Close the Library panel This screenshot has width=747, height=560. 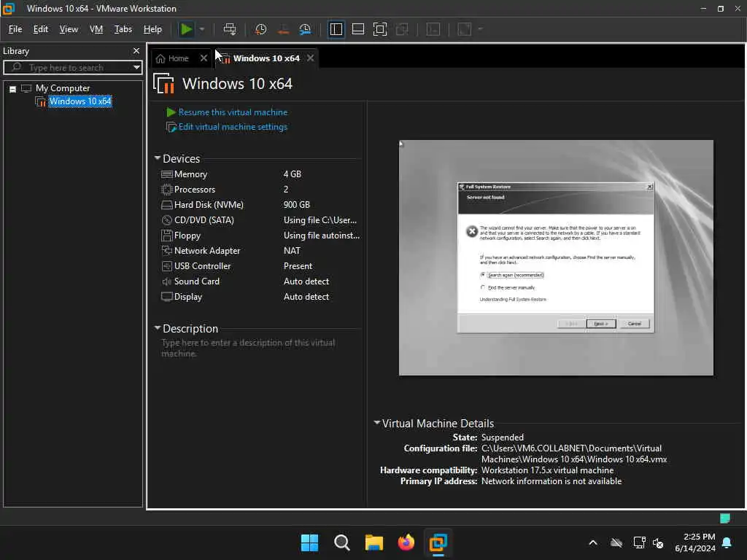coord(136,51)
